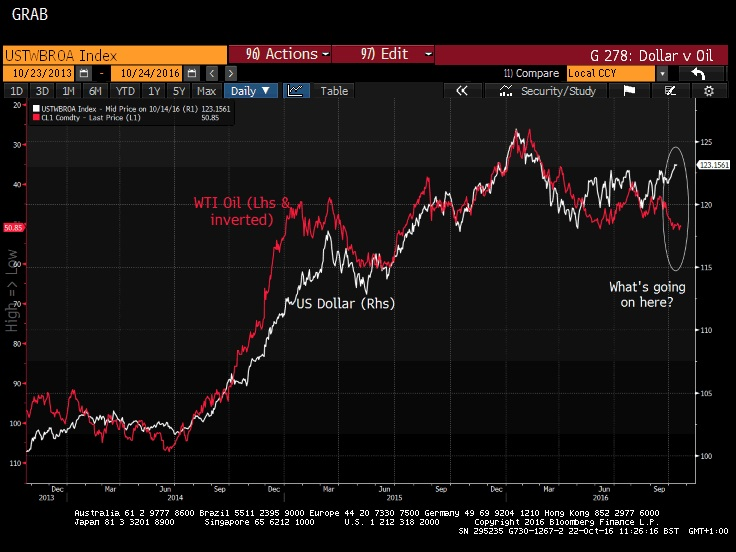Viewport: 736px width, 552px height.
Task: Click the previous period left arrow
Action: [213, 73]
